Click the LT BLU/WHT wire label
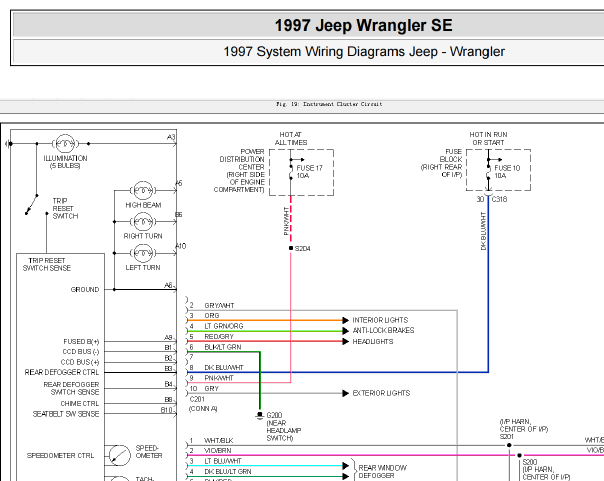Viewport: 604px width, 481px height. (223, 461)
